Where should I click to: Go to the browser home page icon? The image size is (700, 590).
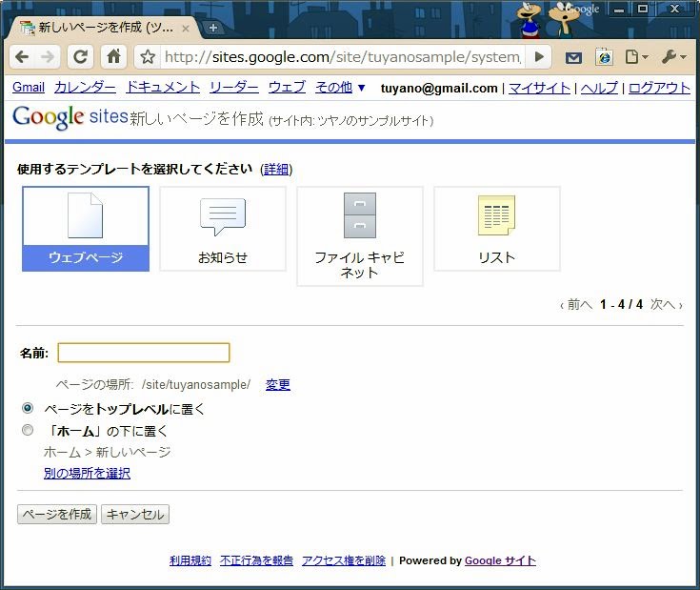click(113, 57)
